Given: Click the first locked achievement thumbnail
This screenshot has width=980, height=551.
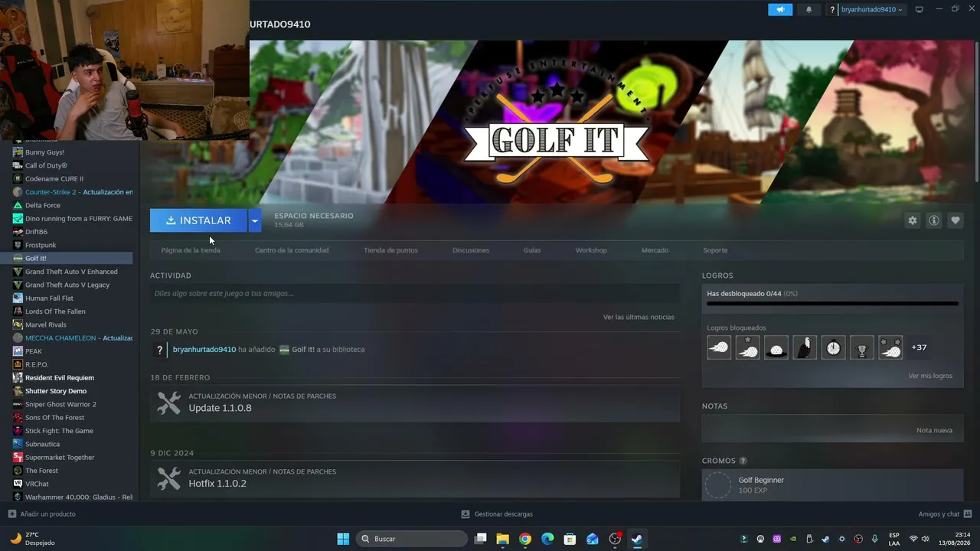Looking at the screenshot, I should click(719, 347).
